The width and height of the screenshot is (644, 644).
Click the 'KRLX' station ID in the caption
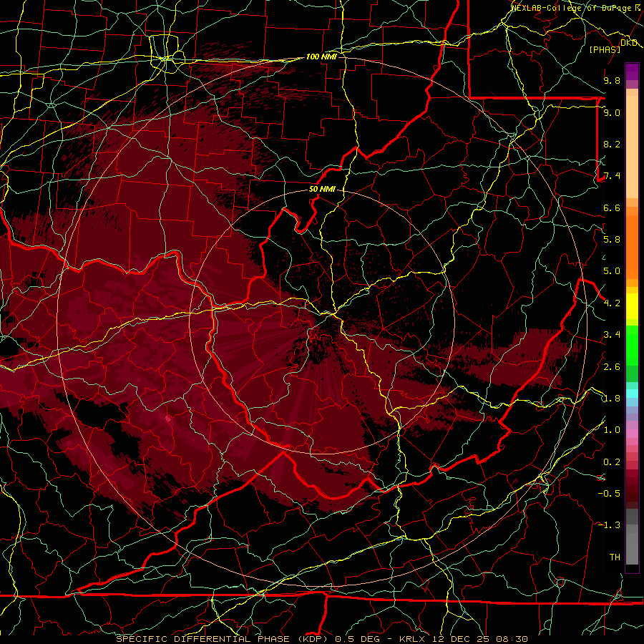coord(414,639)
